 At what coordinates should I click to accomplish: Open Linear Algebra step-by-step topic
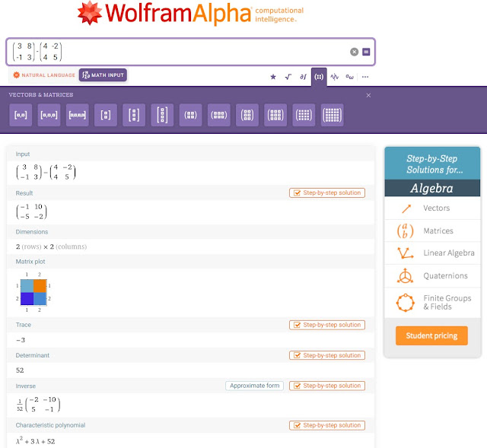[x=432, y=253]
